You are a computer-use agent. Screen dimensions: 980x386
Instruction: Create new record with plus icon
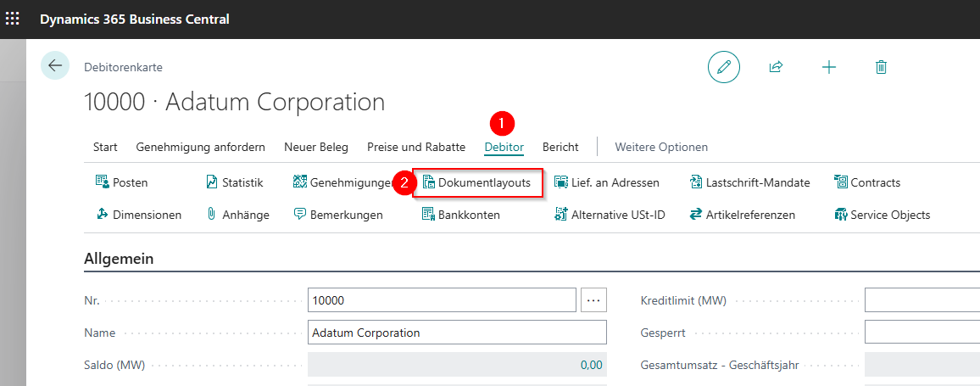pos(829,68)
